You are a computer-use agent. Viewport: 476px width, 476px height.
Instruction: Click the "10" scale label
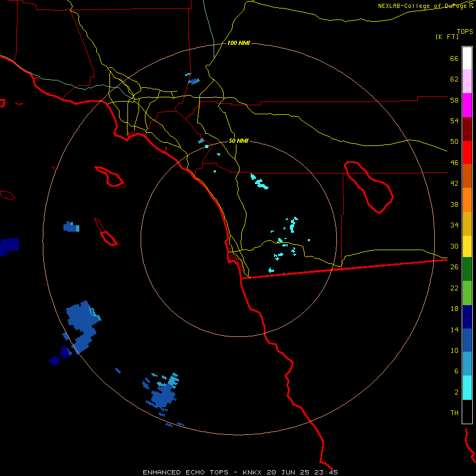coord(454,350)
